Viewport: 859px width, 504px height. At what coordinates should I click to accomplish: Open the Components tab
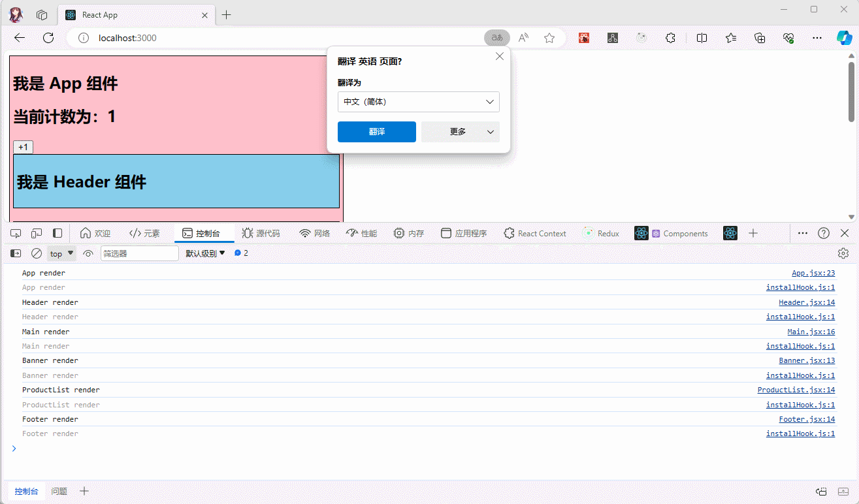[x=679, y=233]
